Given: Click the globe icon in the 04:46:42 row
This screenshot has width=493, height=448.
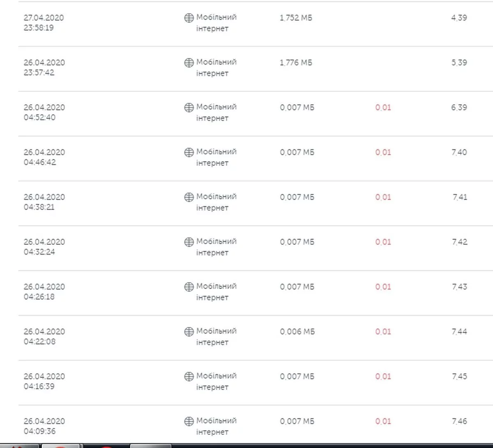Looking at the screenshot, I should tap(189, 152).
